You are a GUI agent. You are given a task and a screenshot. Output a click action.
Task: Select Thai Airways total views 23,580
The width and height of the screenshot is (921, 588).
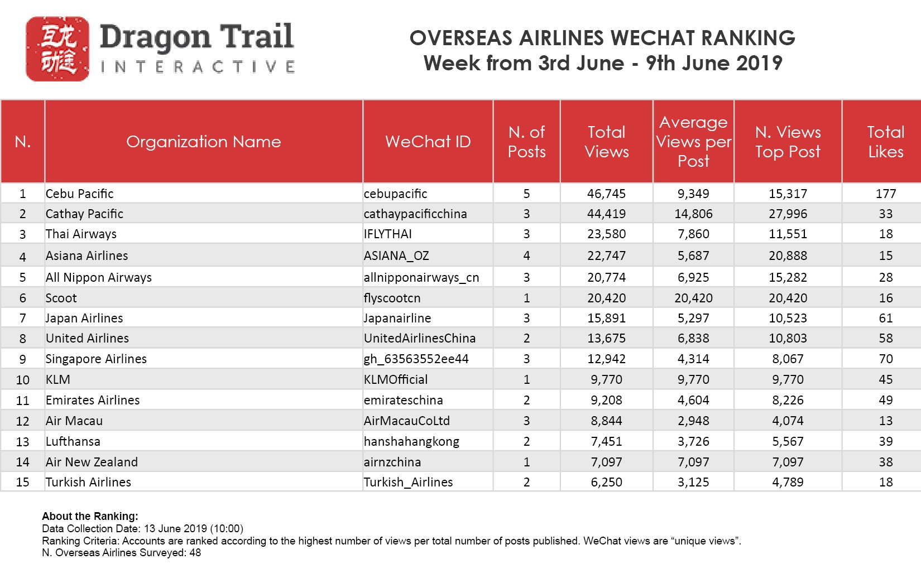click(x=606, y=234)
